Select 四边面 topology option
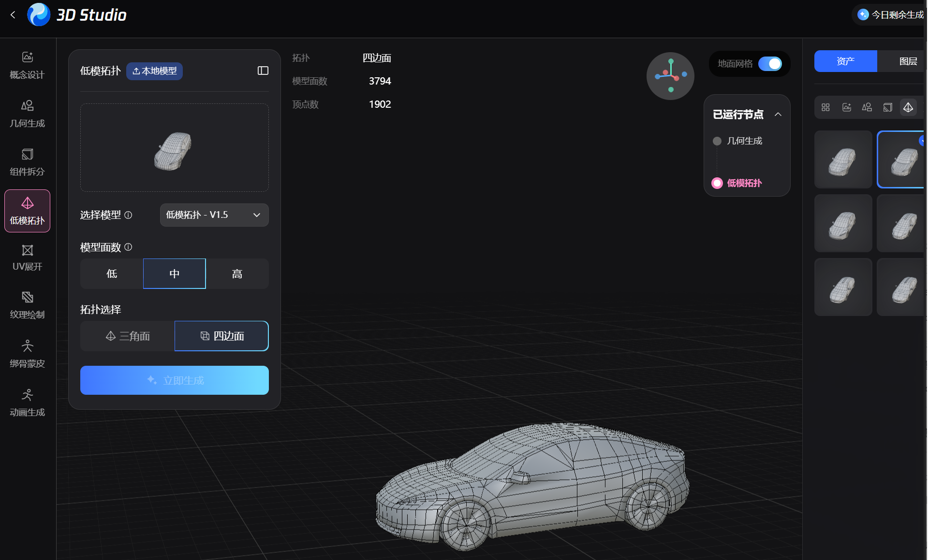928x560 pixels. click(x=221, y=336)
